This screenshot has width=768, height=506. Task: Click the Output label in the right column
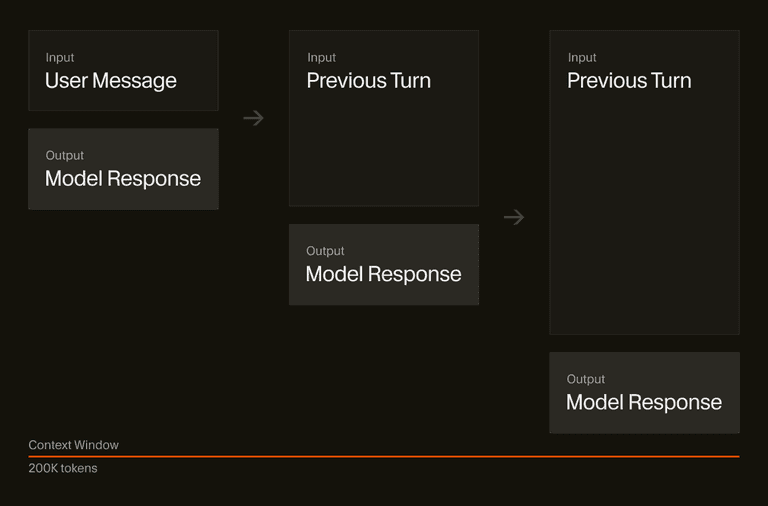586,379
